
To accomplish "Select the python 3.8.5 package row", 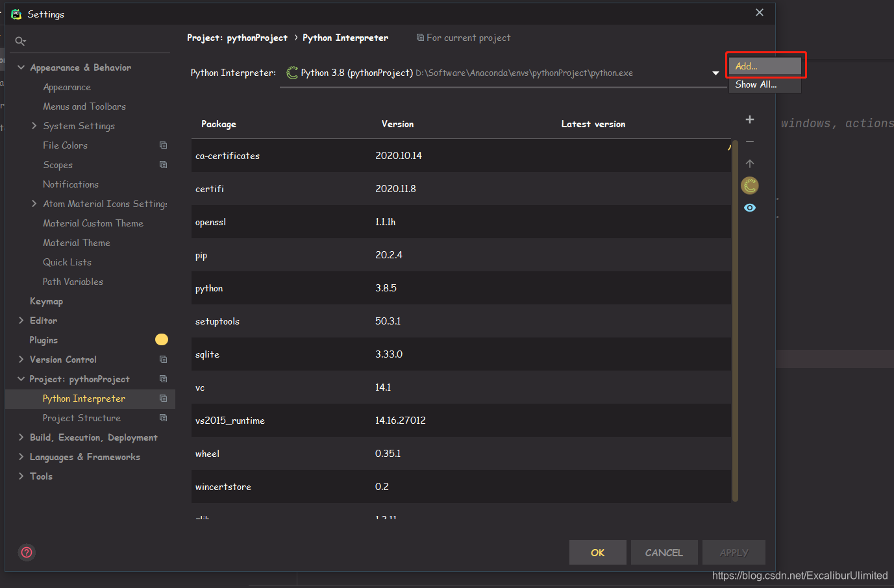I will (x=461, y=288).
